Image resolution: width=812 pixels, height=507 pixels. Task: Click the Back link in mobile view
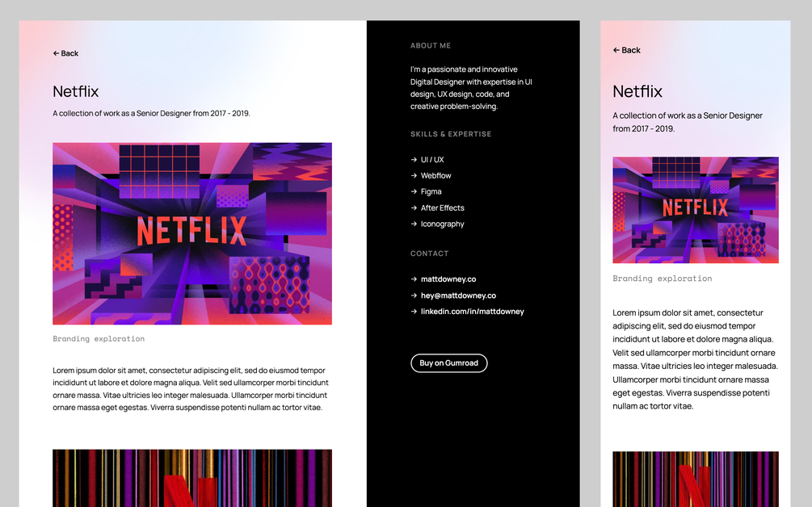click(x=627, y=50)
